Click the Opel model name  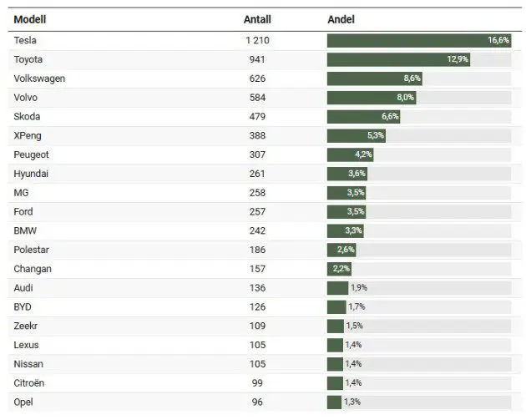(24, 402)
